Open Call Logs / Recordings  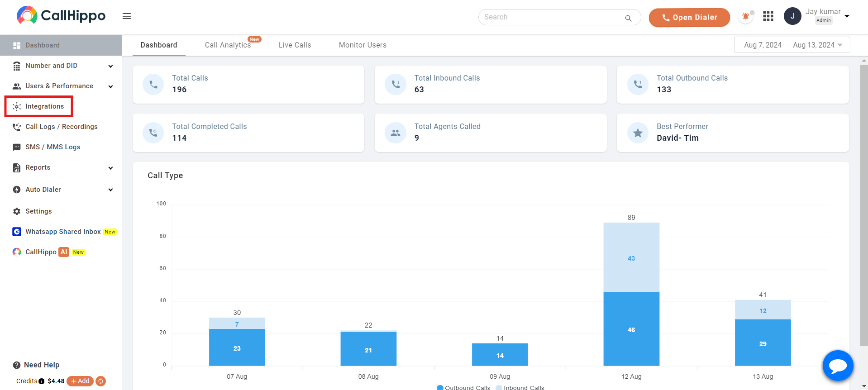[x=61, y=127]
